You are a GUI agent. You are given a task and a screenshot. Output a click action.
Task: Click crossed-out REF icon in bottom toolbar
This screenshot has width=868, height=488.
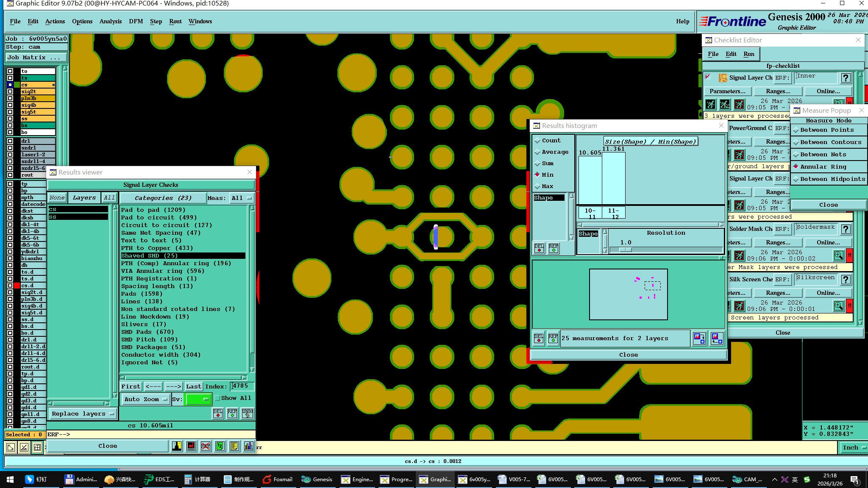tap(206, 446)
